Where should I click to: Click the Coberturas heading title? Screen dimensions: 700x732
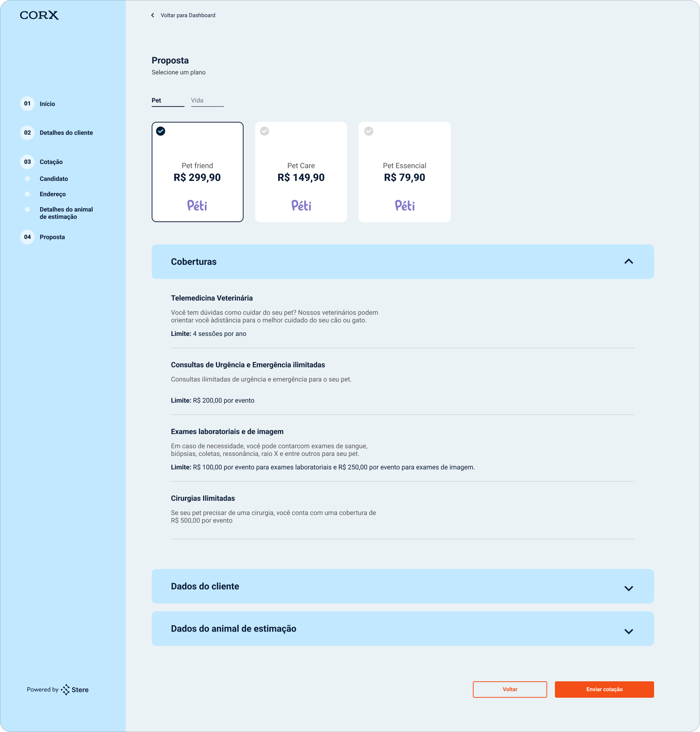[x=194, y=262]
